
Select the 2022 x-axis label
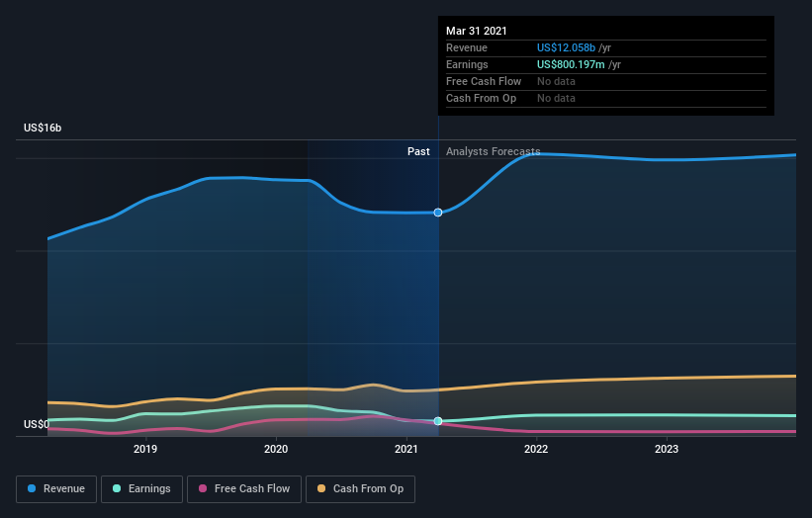(536, 449)
